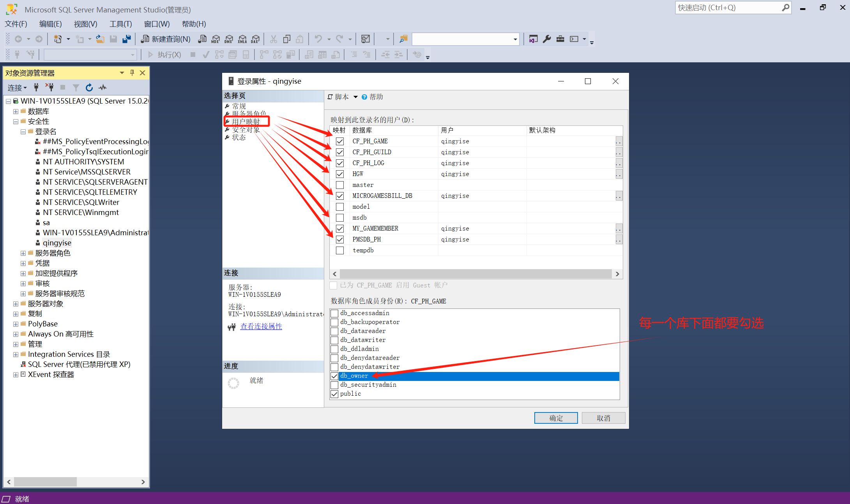This screenshot has height=504, width=850.
Task: Open the 脚本 dropdown arrow
Action: (355, 97)
